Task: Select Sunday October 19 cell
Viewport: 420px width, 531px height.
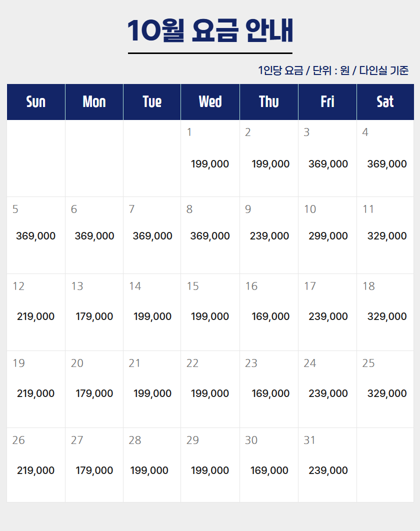Action: click(36, 389)
